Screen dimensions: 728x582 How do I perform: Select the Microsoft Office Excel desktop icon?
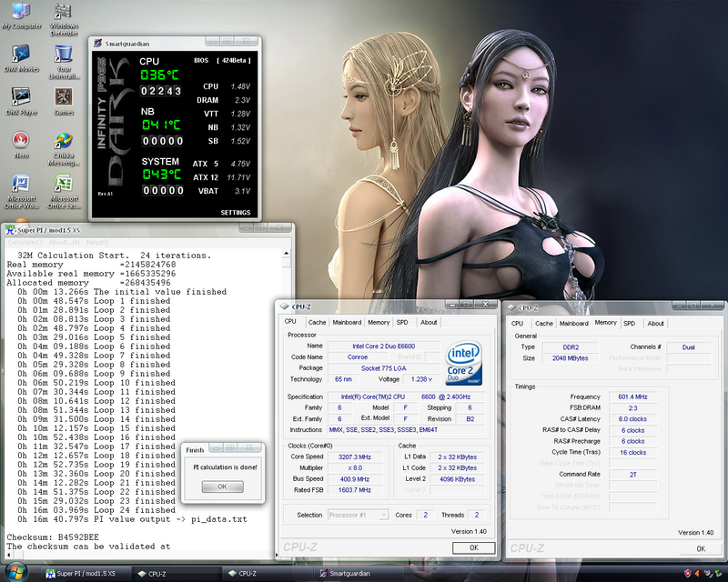point(64,191)
